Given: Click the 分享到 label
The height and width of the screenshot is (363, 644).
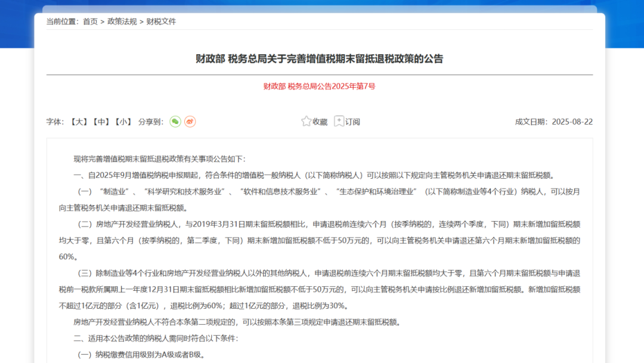Looking at the screenshot, I should click(150, 122).
